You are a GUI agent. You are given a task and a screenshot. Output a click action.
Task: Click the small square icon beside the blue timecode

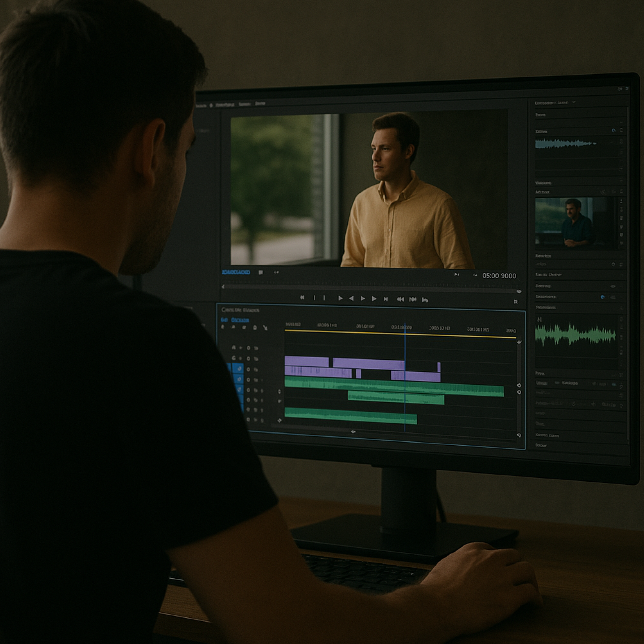[x=261, y=272]
